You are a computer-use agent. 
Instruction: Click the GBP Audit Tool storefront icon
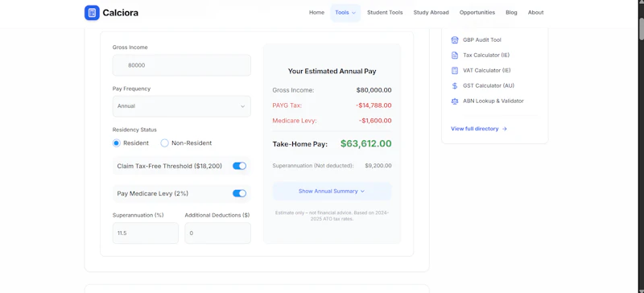pos(455,40)
